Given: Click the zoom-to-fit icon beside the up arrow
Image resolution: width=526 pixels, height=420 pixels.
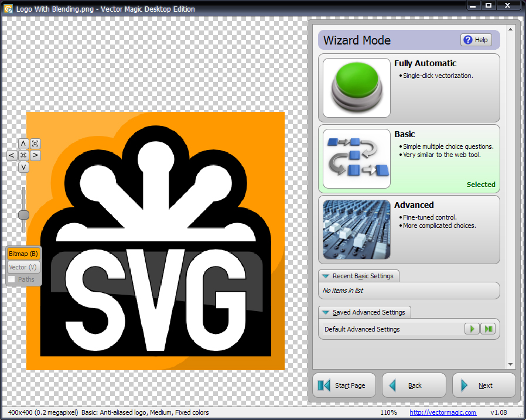Looking at the screenshot, I should (x=35, y=144).
